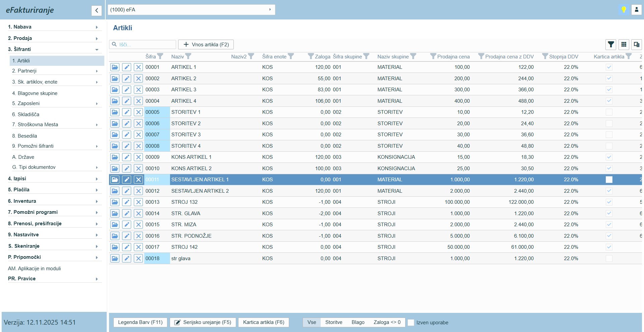Viewport: 644px width, 332px height.
Task: Open the (1000) eFA company dropdown
Action: [x=191, y=10]
